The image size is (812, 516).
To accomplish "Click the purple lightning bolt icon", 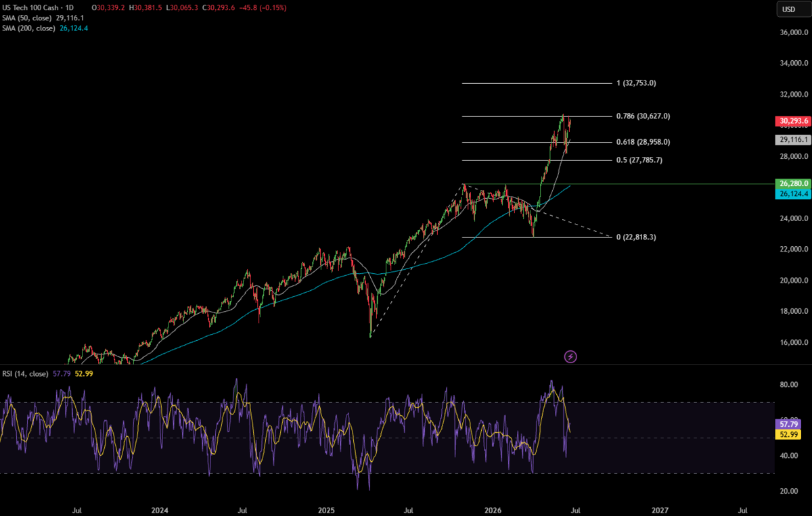I will pos(570,356).
